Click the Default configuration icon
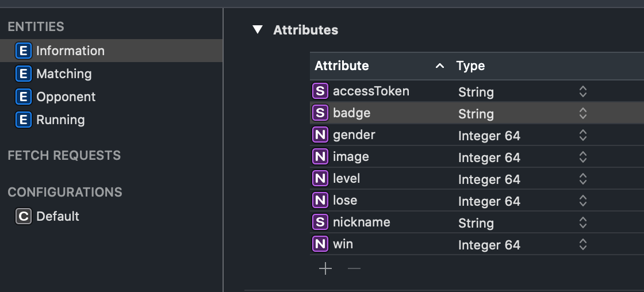This screenshot has width=644, height=292. pyautogui.click(x=24, y=216)
